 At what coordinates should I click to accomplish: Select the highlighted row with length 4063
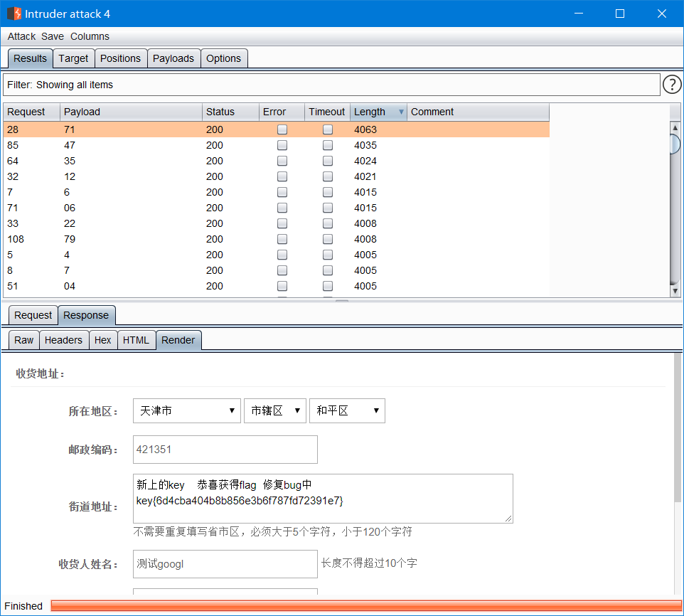click(x=276, y=129)
